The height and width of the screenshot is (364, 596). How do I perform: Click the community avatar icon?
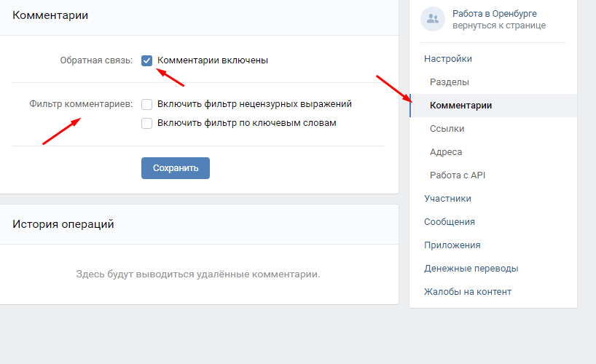tap(433, 19)
